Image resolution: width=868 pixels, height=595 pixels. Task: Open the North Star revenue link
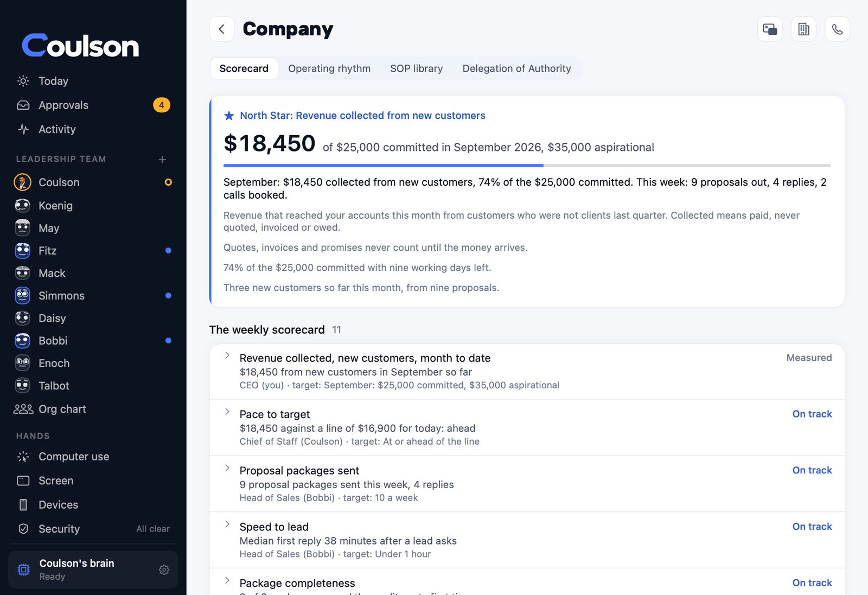pyautogui.click(x=362, y=116)
